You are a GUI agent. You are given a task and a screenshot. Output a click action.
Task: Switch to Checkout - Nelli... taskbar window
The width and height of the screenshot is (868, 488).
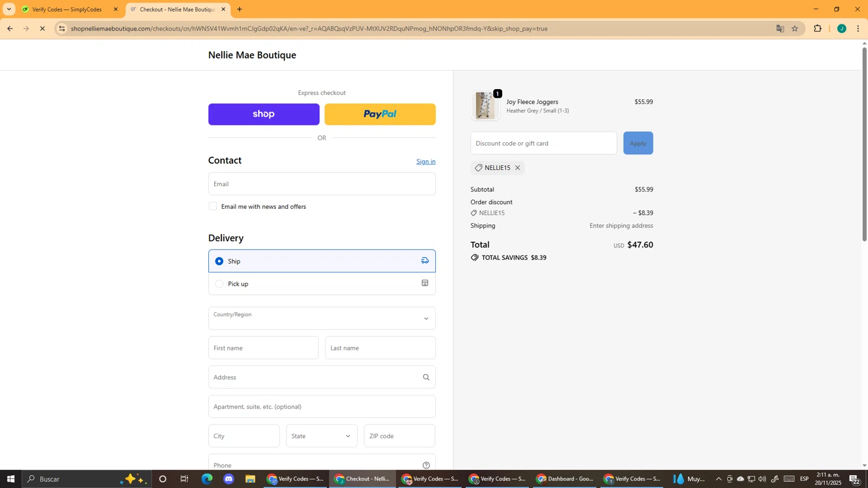(x=363, y=479)
